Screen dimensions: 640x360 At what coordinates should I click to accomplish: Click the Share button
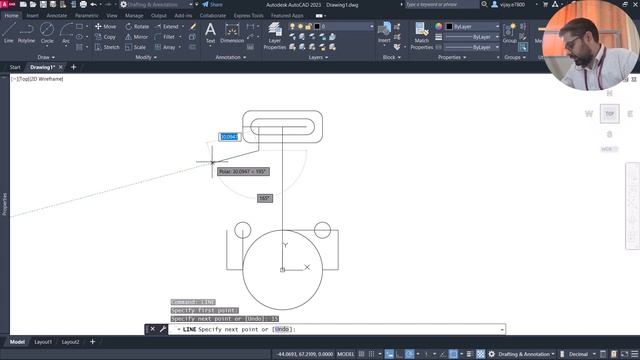[x=212, y=4]
